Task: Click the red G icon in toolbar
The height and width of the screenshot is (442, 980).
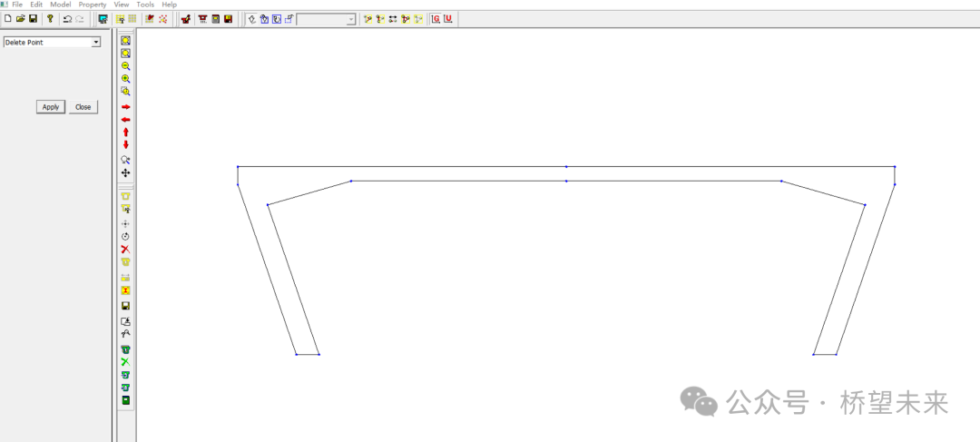Action: click(436, 19)
